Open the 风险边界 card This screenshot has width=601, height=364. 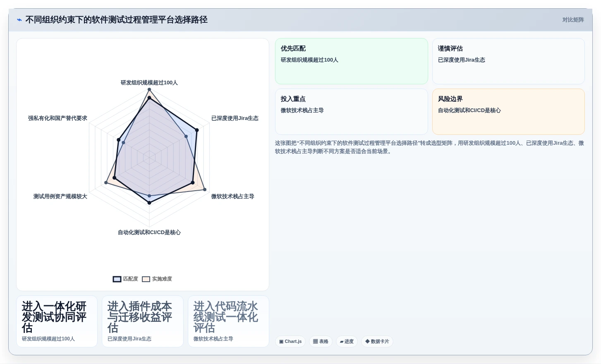[x=508, y=112]
